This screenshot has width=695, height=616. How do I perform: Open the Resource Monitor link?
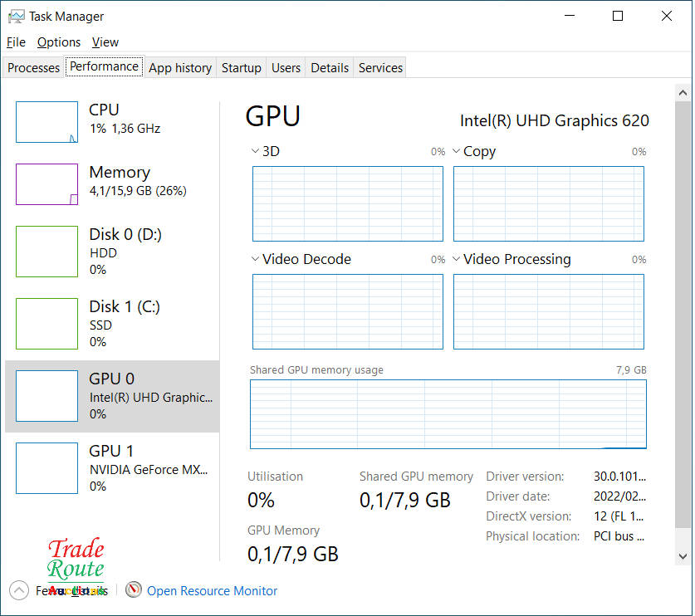[x=212, y=590]
